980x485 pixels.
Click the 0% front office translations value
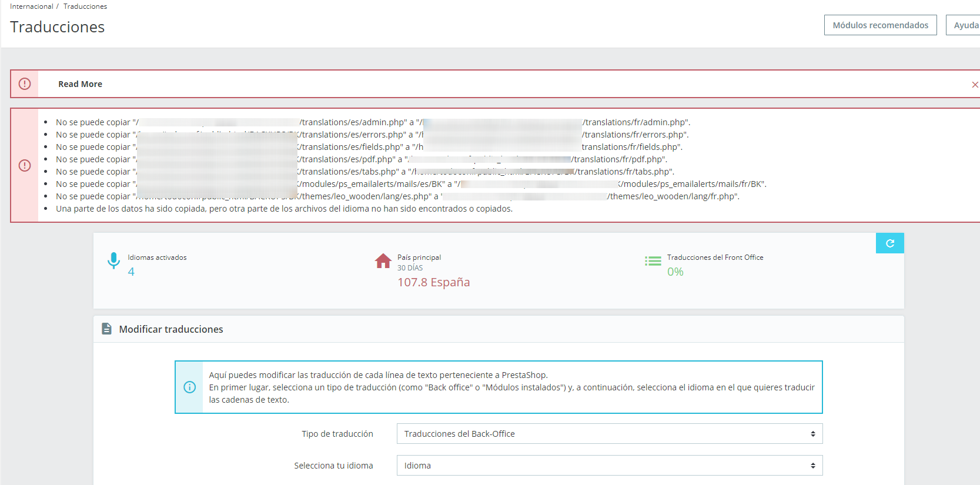[x=675, y=272]
